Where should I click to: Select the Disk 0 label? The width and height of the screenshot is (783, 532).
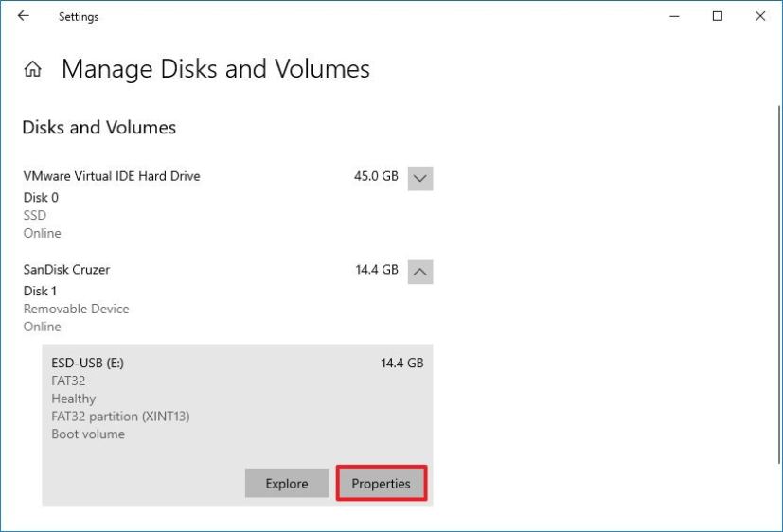(x=41, y=198)
